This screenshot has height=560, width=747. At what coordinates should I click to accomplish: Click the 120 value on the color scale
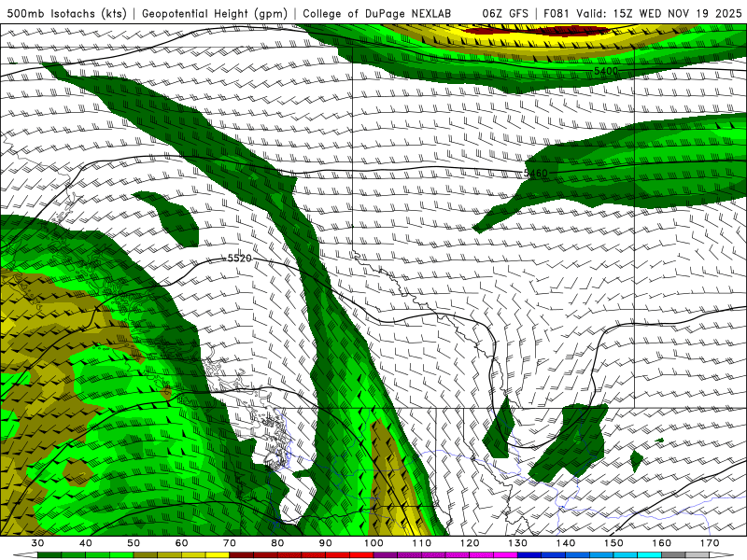point(470,543)
